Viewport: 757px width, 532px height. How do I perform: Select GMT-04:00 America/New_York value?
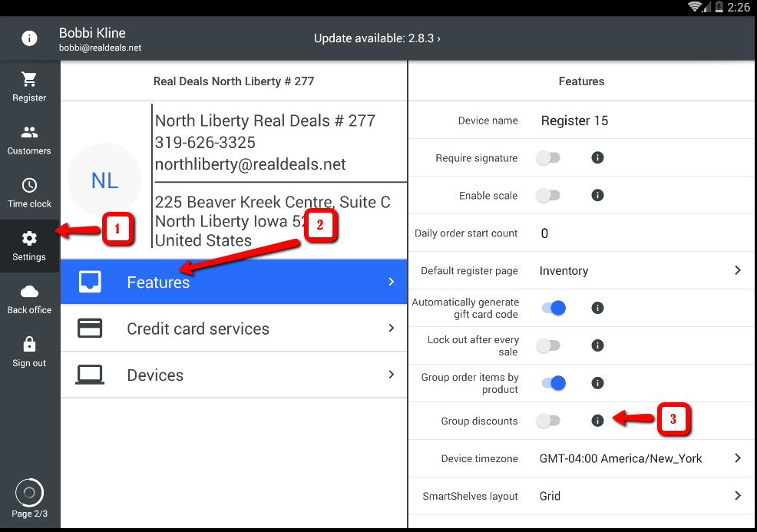coord(620,458)
